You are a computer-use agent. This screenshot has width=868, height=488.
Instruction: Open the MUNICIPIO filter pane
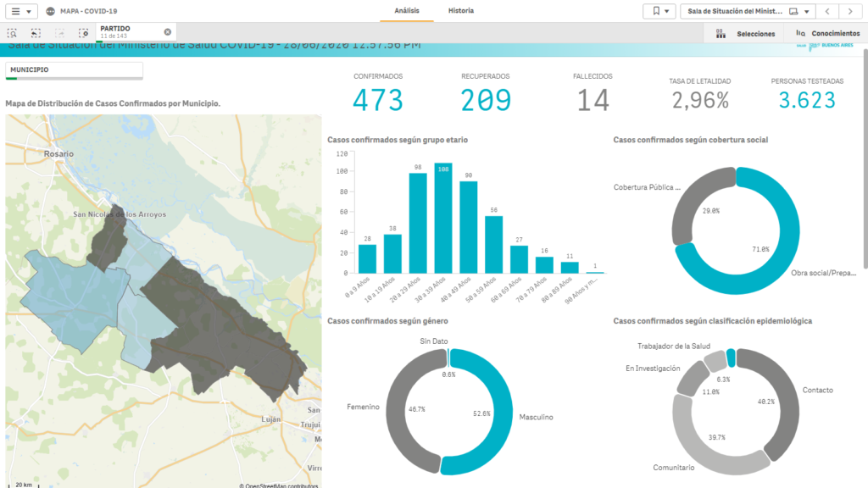74,69
